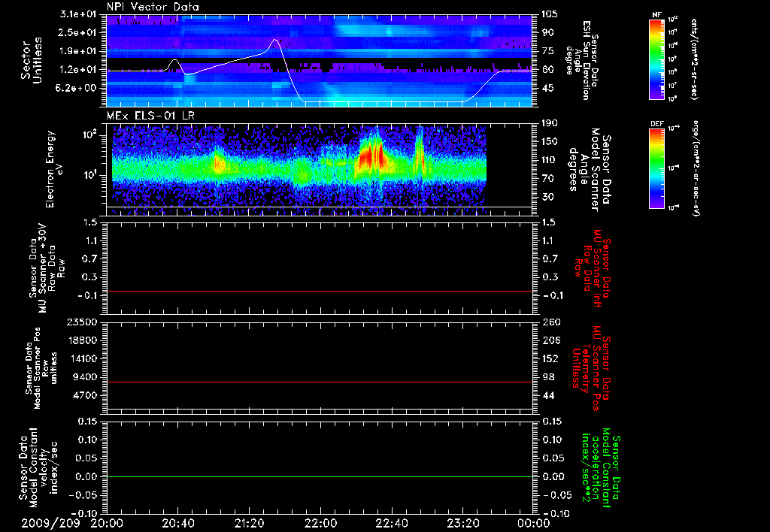Select the "NPI Vector Data" panel title
Viewport: 770px width, 532px height.
pos(153,7)
